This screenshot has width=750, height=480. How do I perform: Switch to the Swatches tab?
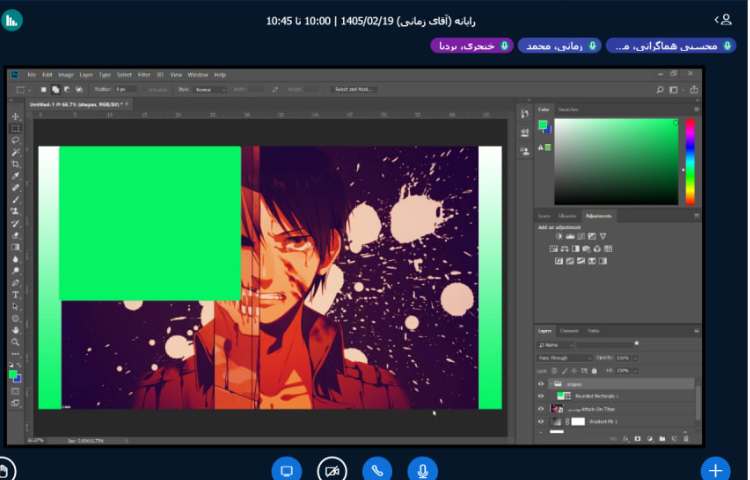(568, 109)
